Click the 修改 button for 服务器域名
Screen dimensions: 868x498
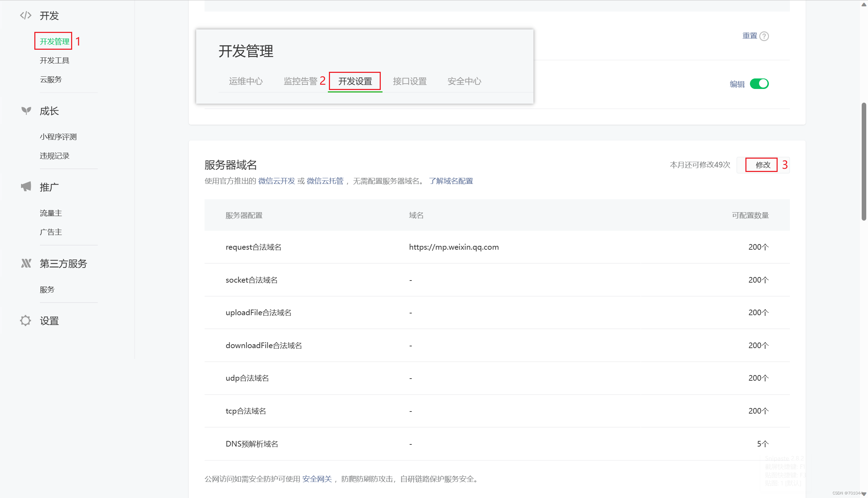(x=763, y=165)
